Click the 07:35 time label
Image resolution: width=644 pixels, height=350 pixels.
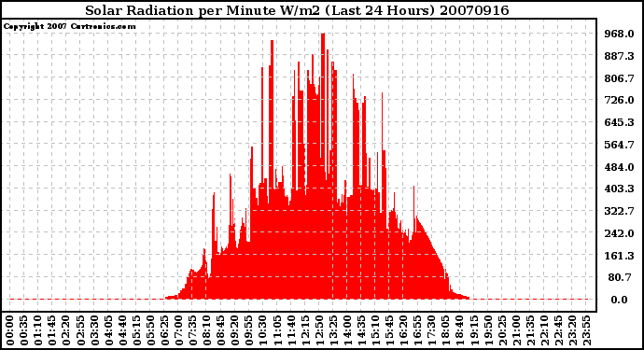[192, 331]
